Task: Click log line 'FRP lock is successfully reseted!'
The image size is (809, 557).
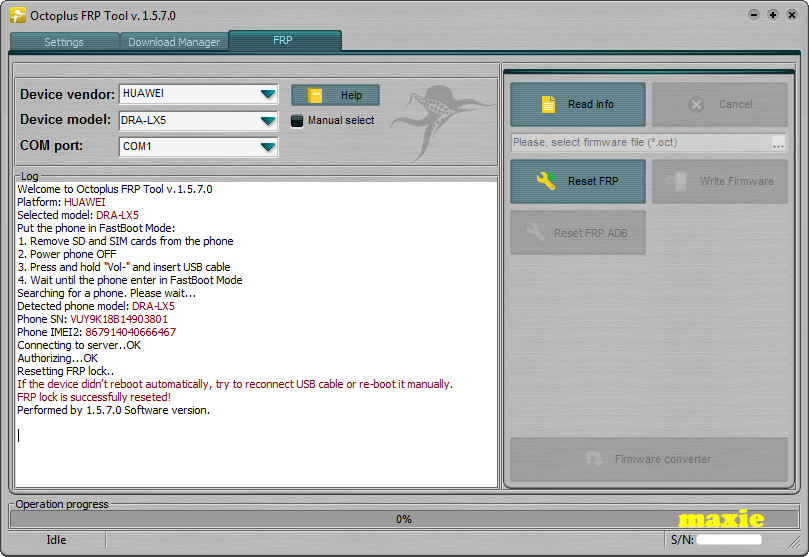Action: tap(94, 397)
